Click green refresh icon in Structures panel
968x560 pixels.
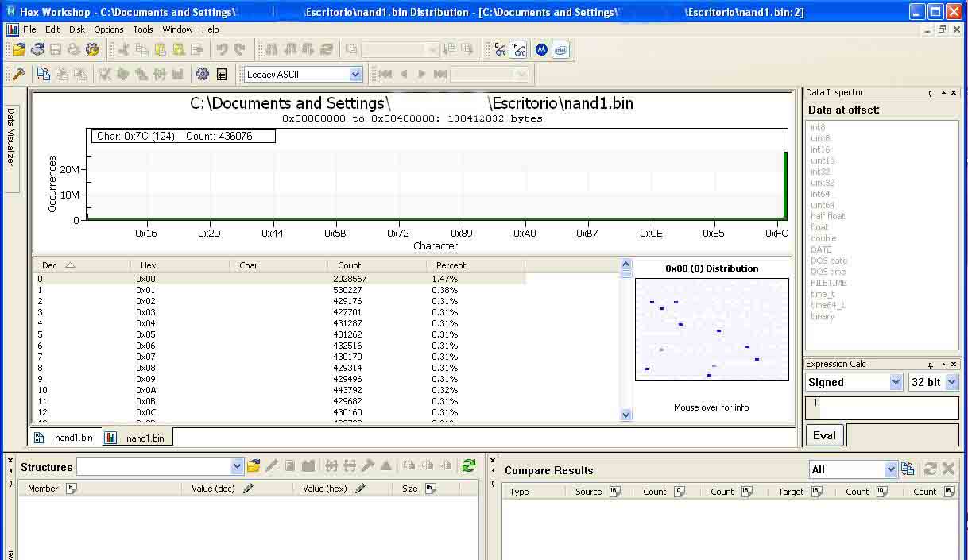pos(469,466)
